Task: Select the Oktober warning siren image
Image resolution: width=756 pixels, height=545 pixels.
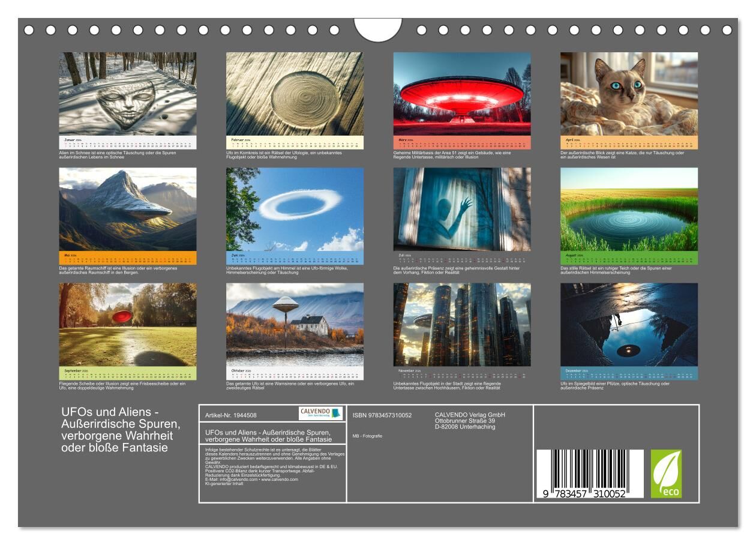Action: pos(295,324)
